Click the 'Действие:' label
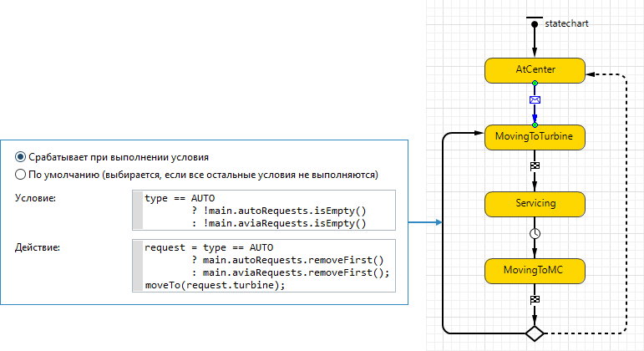 [38, 247]
